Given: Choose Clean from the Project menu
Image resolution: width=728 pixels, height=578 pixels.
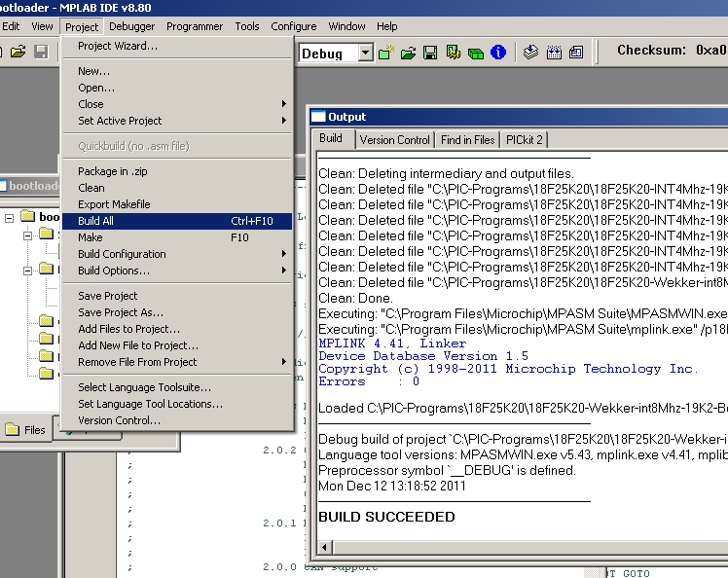Looking at the screenshot, I should pyautogui.click(x=177, y=188).
